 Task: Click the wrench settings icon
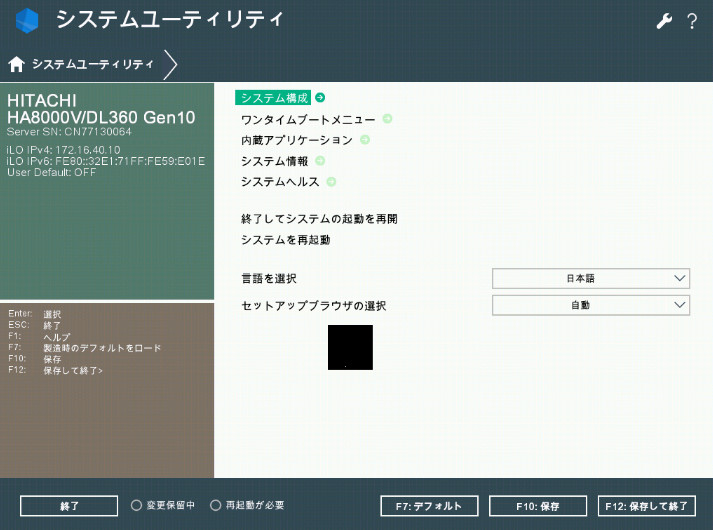664,21
